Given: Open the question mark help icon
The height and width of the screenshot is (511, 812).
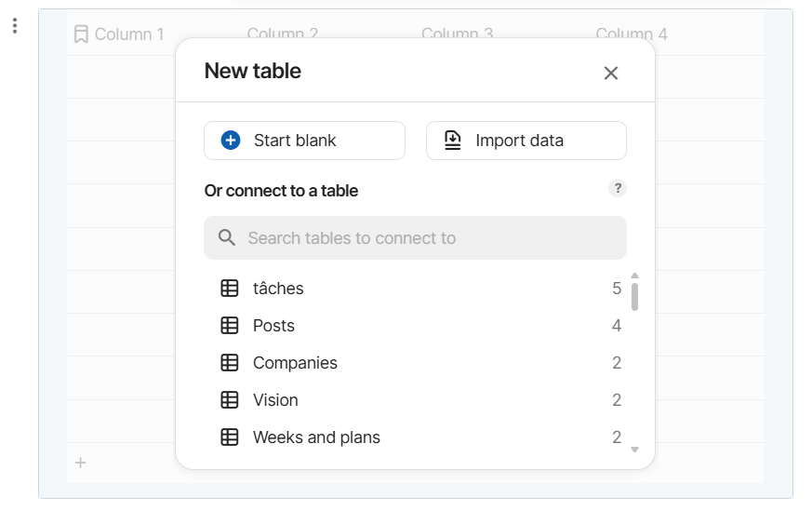Looking at the screenshot, I should click(618, 189).
